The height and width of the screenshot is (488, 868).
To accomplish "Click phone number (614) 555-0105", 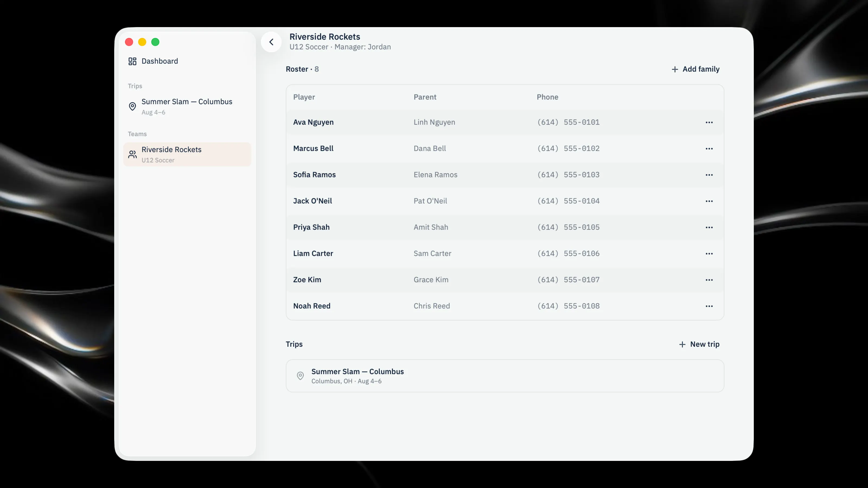I will click(x=569, y=227).
